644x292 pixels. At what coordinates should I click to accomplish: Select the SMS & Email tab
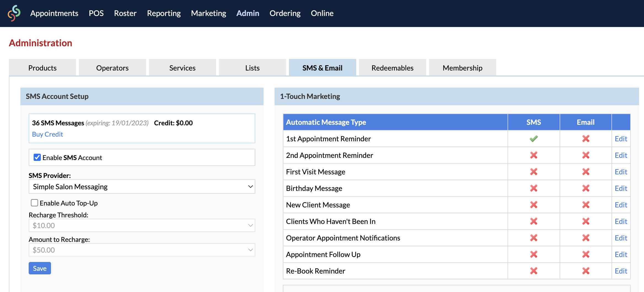point(323,67)
